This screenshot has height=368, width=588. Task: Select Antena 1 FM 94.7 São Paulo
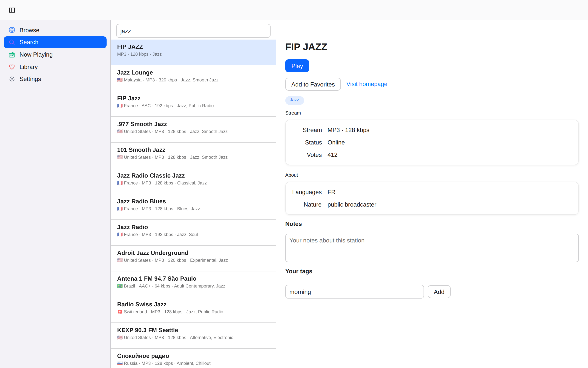point(193,284)
